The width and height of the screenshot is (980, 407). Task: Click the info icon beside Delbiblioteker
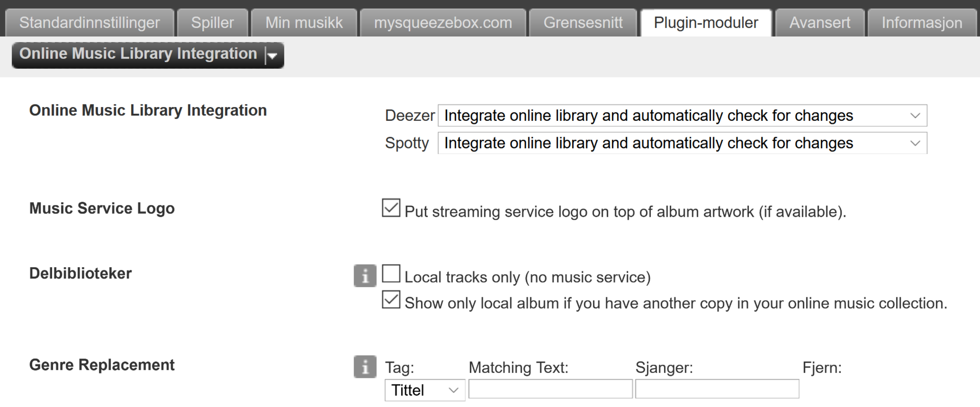(x=364, y=276)
